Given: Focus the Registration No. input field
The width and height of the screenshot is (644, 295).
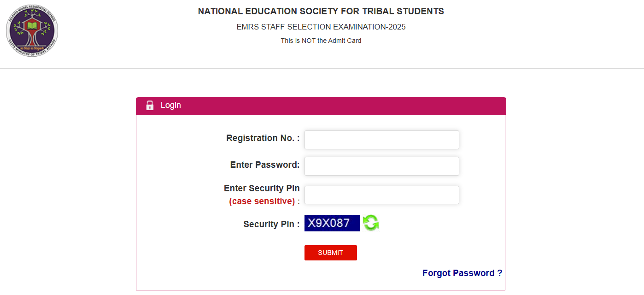Looking at the screenshot, I should pyautogui.click(x=381, y=140).
